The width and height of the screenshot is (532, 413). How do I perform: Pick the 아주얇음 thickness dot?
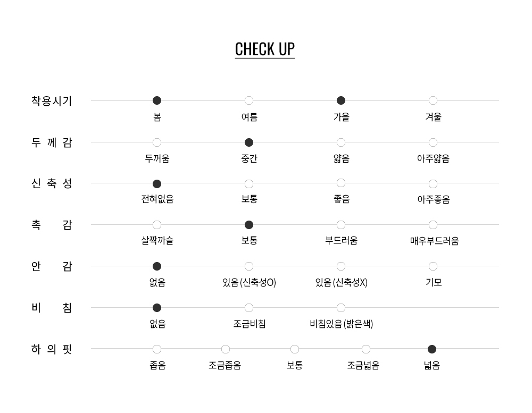[433, 142]
